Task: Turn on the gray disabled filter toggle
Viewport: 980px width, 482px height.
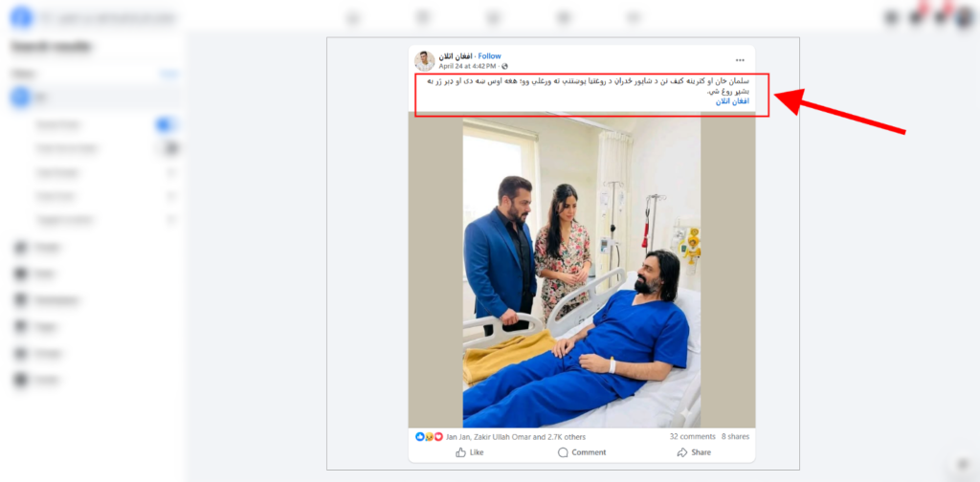Action: click(167, 148)
